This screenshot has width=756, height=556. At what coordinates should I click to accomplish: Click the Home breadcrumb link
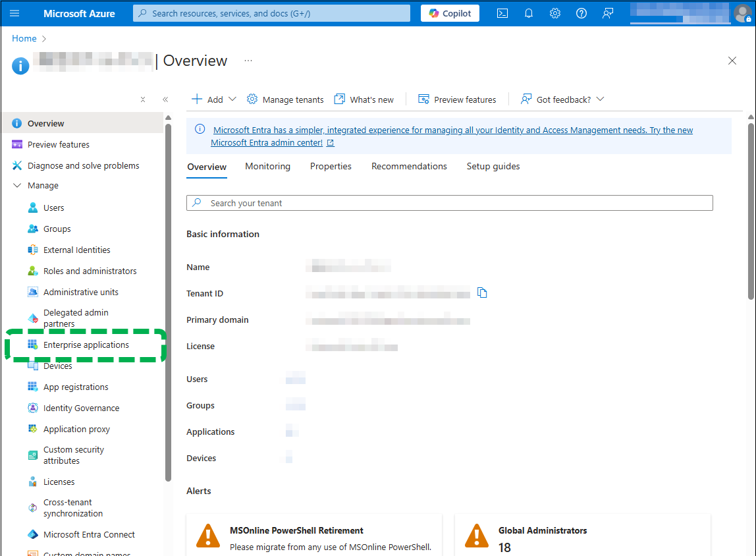coord(24,38)
